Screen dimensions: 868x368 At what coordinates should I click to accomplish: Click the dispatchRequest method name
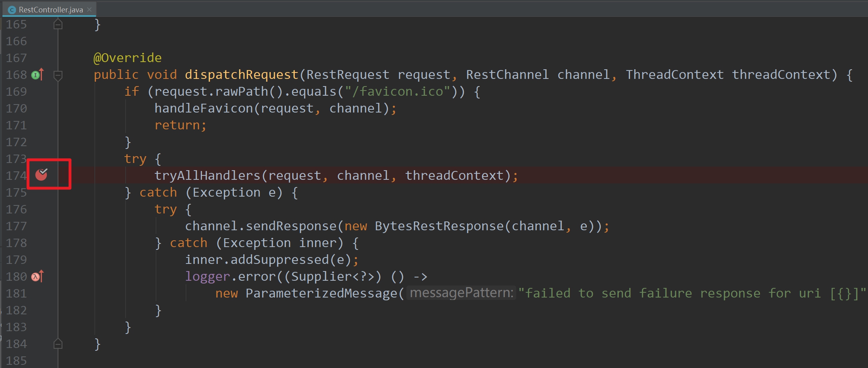242,75
